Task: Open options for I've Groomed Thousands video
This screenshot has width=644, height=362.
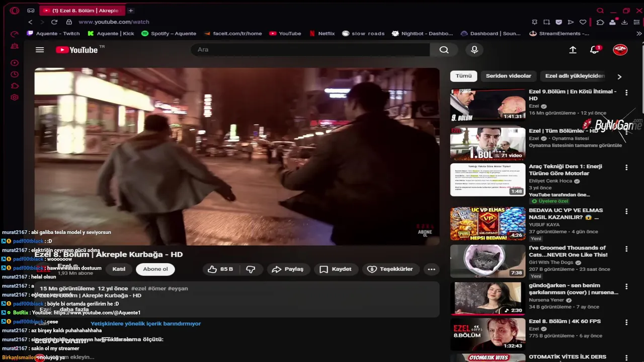Action: (626, 249)
